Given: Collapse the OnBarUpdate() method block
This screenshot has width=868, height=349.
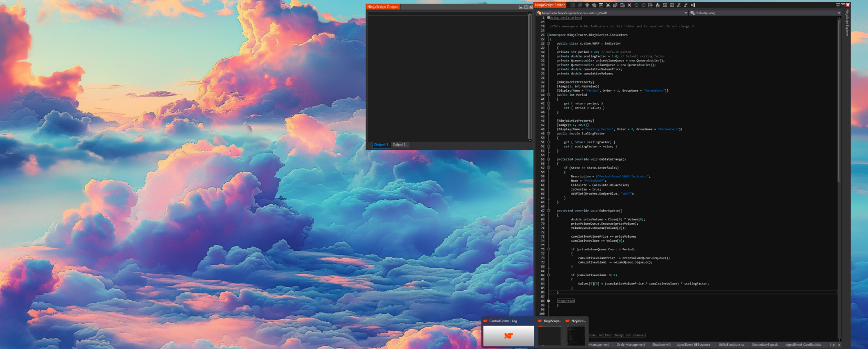Looking at the screenshot, I should 549,210.
